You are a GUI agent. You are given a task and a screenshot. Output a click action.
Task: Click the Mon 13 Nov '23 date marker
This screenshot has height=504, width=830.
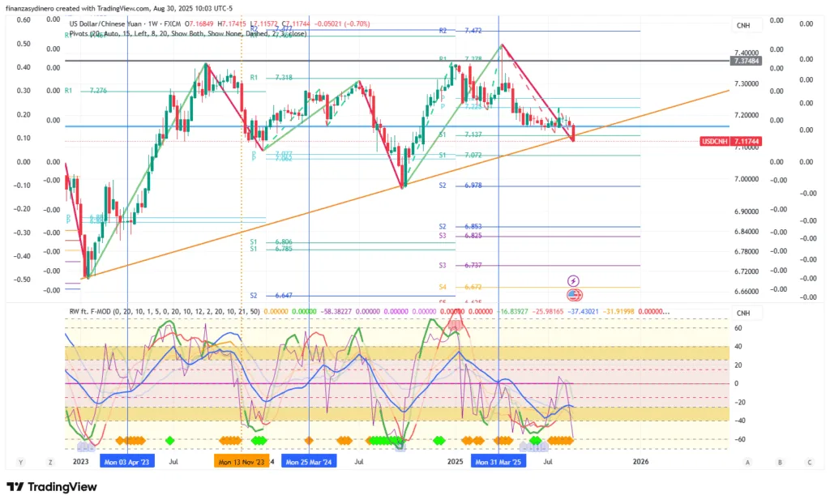[x=242, y=462]
